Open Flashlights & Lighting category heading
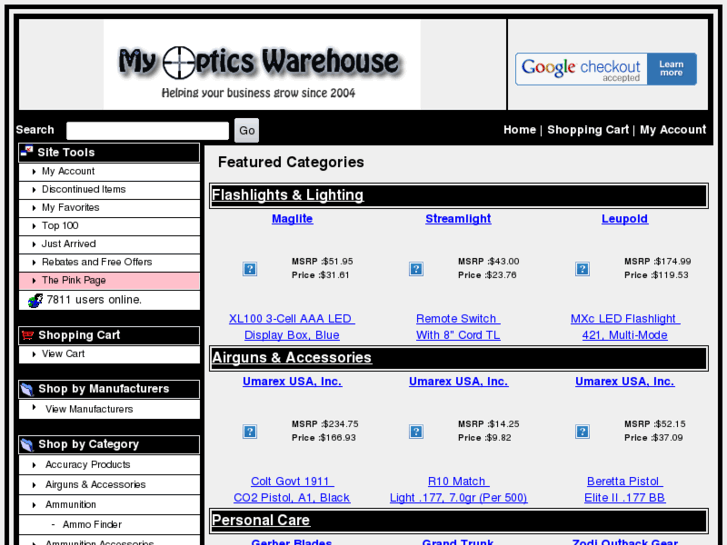 coord(287,195)
